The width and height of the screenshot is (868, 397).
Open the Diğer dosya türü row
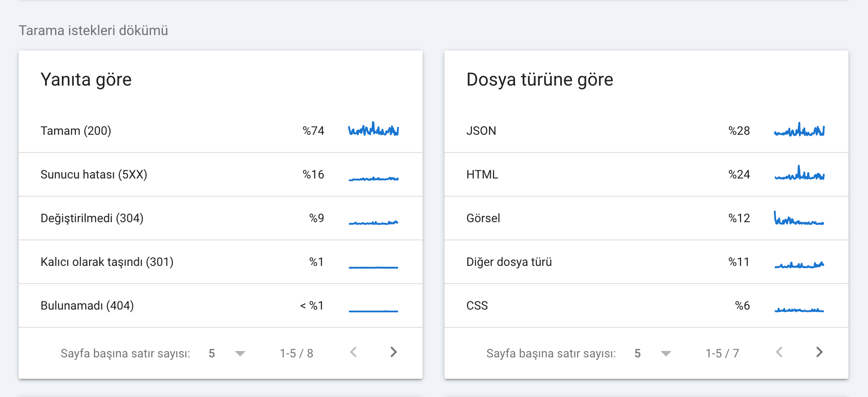(x=646, y=262)
